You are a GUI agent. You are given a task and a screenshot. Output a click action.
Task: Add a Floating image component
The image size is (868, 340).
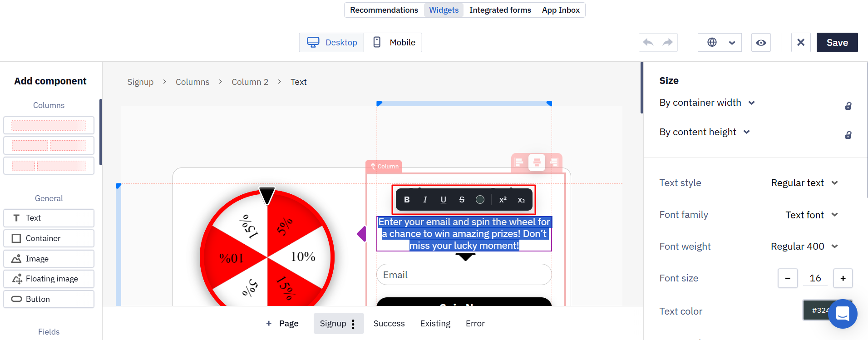tap(49, 279)
